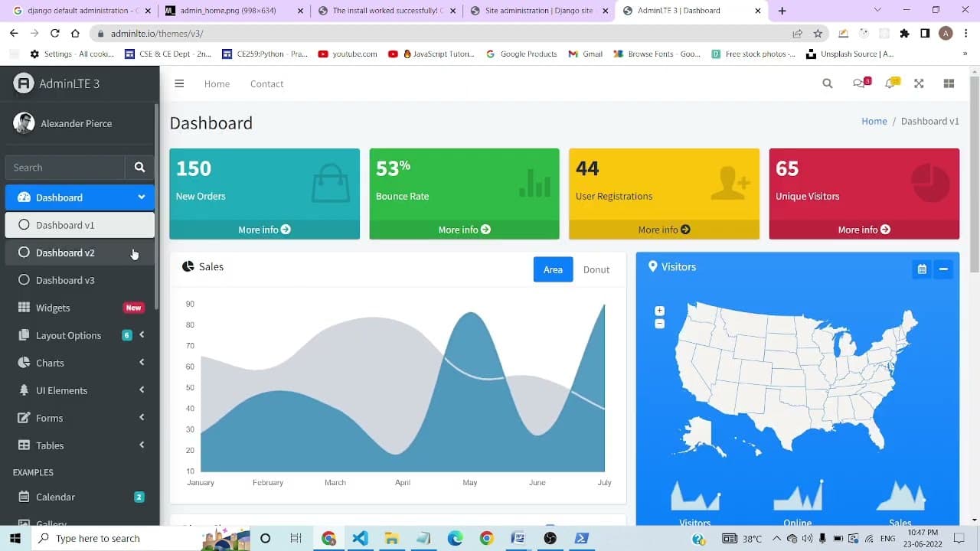Zoom out the map with minus button
Image resolution: width=980 pixels, height=551 pixels.
[x=659, y=324]
